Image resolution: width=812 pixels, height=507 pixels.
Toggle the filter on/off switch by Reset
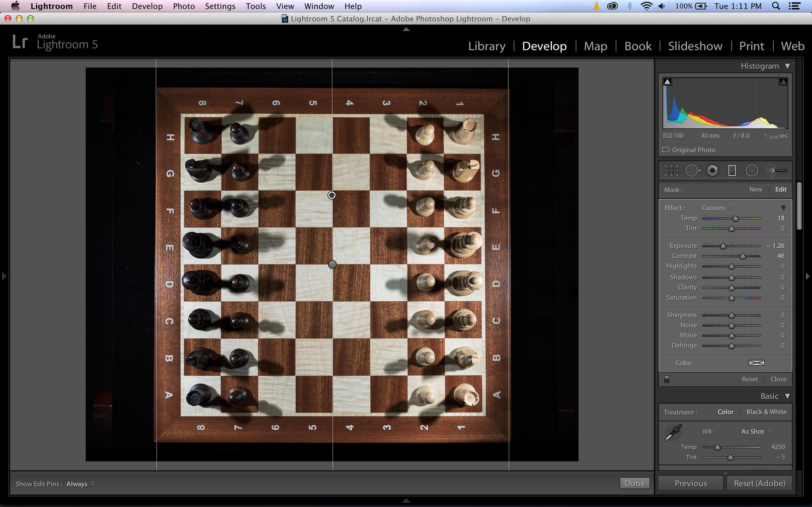click(x=667, y=379)
